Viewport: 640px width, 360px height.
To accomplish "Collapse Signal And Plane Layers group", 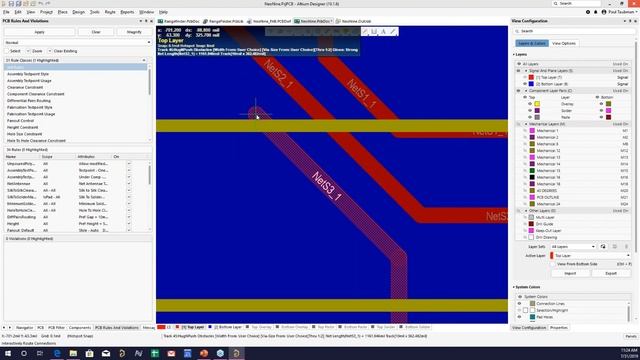I will point(526,71).
